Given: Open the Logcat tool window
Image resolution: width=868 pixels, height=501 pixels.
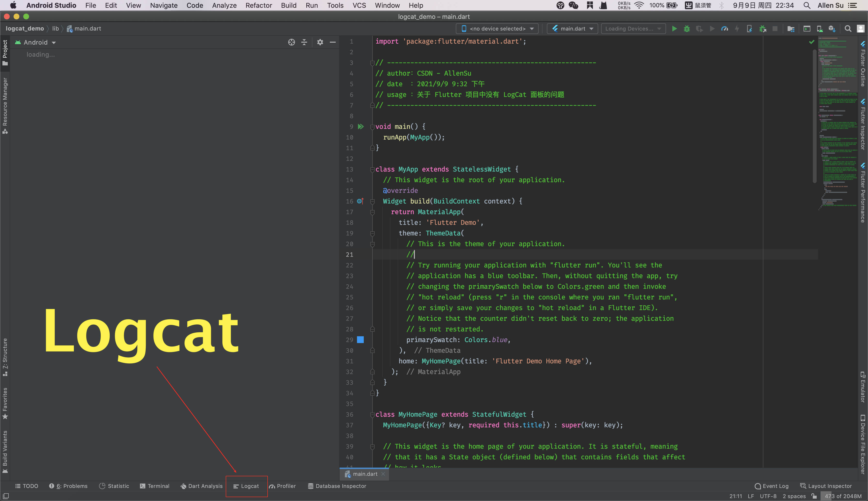Looking at the screenshot, I should (x=246, y=486).
